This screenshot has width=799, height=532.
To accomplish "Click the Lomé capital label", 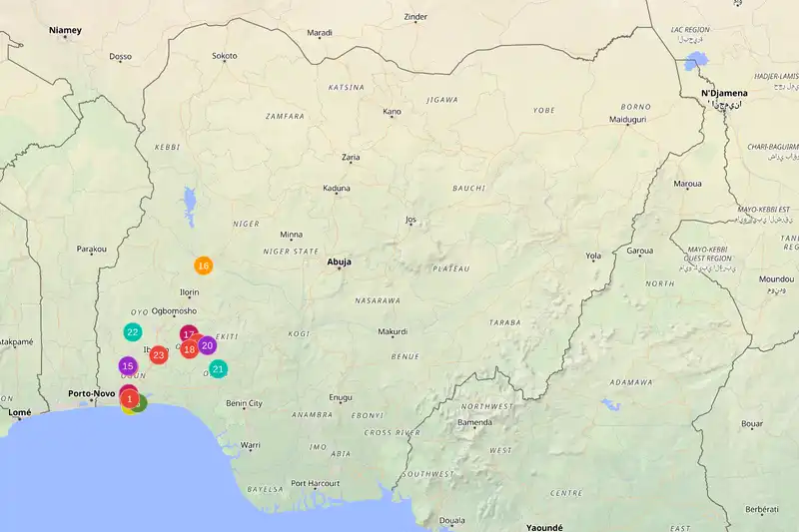I will 19,412.
